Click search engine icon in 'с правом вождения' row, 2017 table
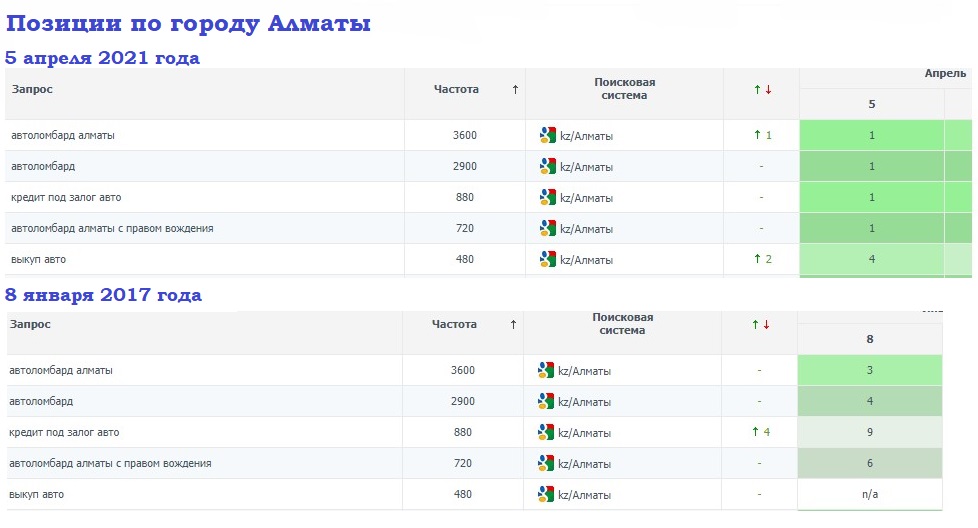This screenshot has width=978, height=528. point(545,463)
